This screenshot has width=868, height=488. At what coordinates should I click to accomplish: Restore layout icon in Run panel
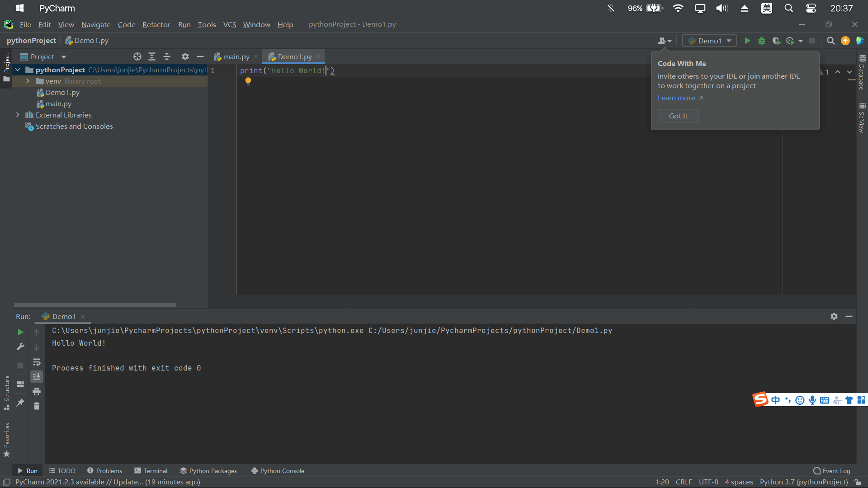click(20, 384)
